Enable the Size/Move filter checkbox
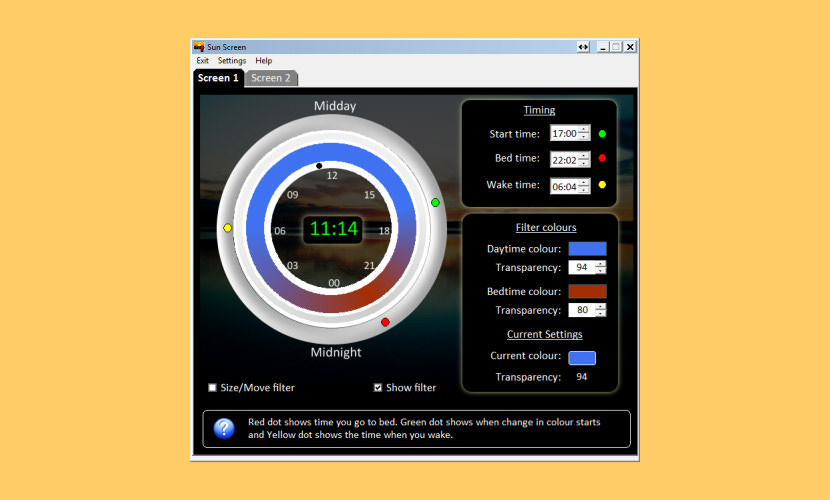The image size is (830, 500). (x=212, y=387)
